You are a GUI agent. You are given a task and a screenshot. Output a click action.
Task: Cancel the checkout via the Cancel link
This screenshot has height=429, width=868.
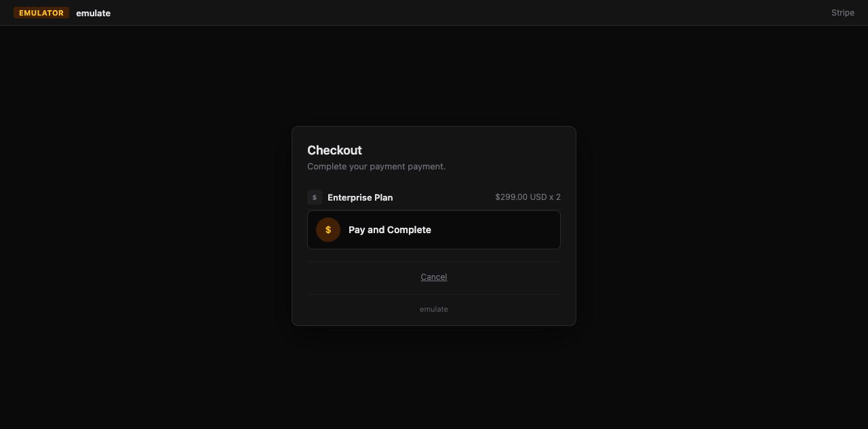click(x=434, y=277)
